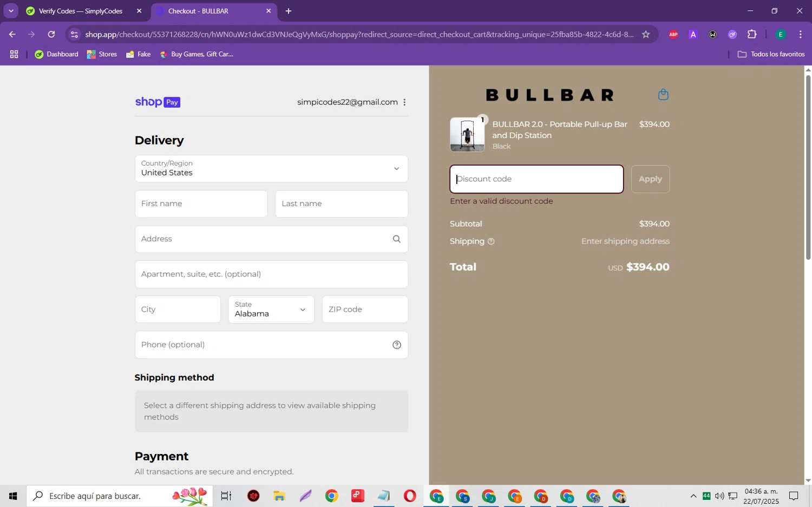Click the simpicodes22@gmail.com account email
Screen dimensions: 812x507
point(348,102)
